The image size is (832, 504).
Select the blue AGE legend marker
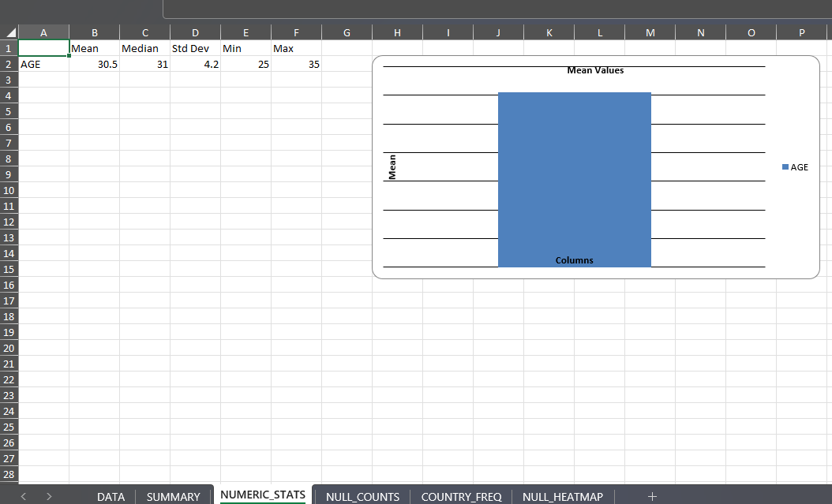pos(785,167)
